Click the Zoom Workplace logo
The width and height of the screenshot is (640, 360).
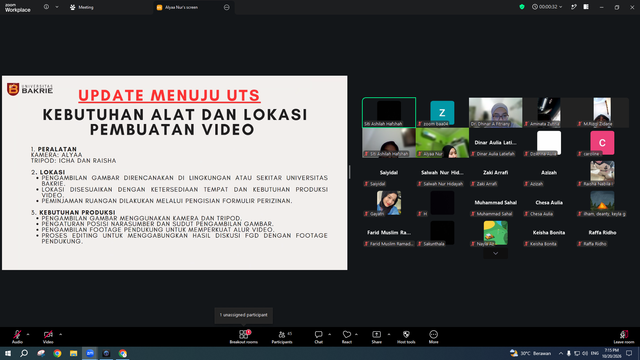18,7
